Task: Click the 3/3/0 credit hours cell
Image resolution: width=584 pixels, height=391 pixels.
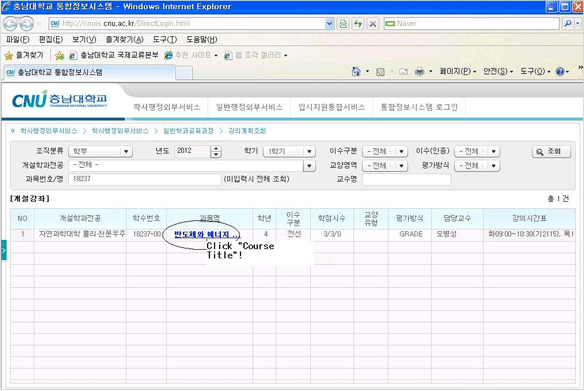Action: point(332,234)
